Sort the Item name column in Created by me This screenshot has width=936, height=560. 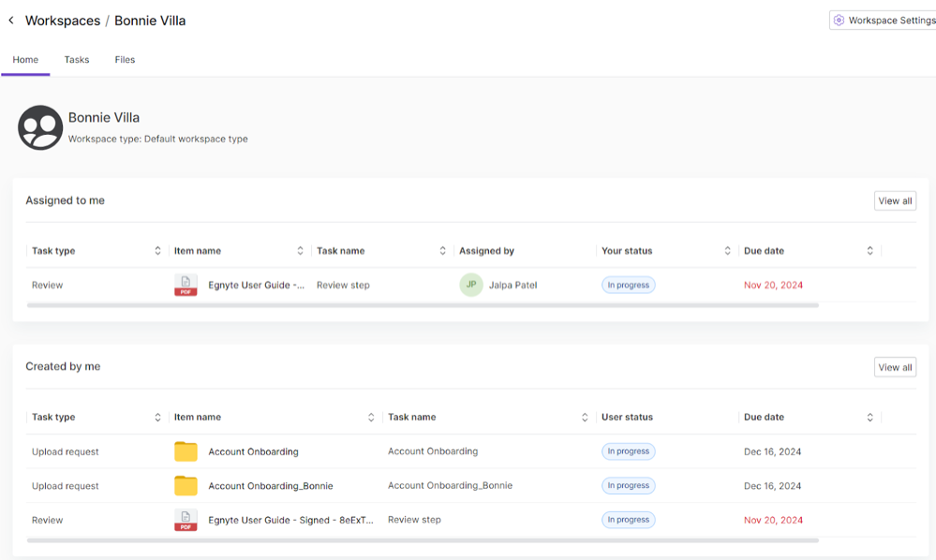371,417
